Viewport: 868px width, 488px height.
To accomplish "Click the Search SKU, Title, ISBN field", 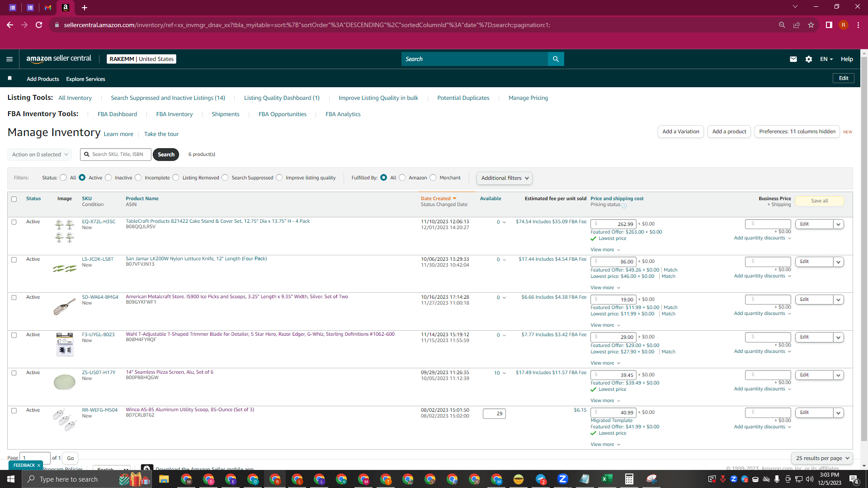I will pyautogui.click(x=116, y=155).
